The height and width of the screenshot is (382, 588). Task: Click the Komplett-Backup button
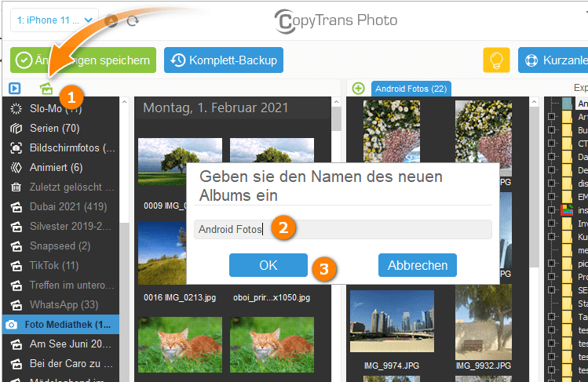pyautogui.click(x=224, y=60)
